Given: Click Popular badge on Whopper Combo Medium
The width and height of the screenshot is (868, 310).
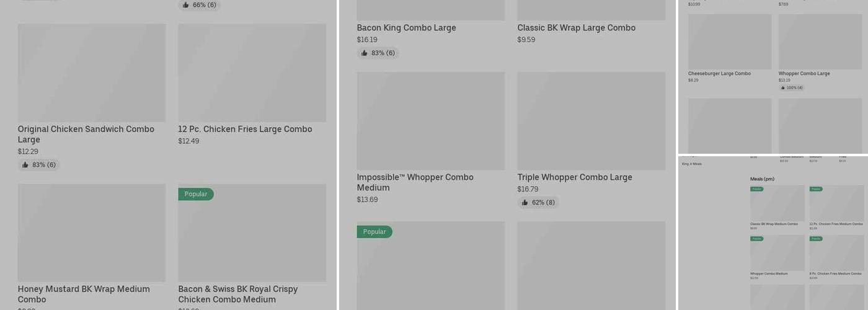Looking at the screenshot, I should coord(756,239).
